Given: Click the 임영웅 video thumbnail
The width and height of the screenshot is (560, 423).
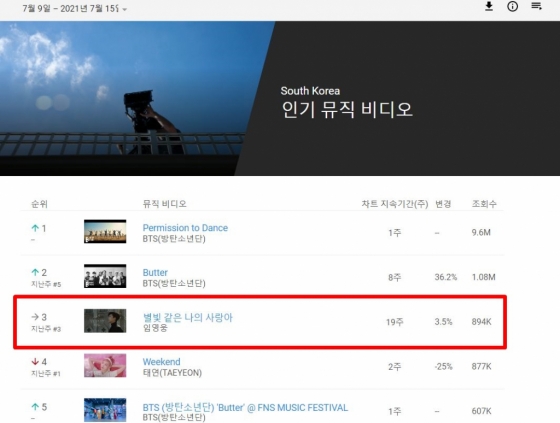Looking at the screenshot, I should (x=105, y=321).
